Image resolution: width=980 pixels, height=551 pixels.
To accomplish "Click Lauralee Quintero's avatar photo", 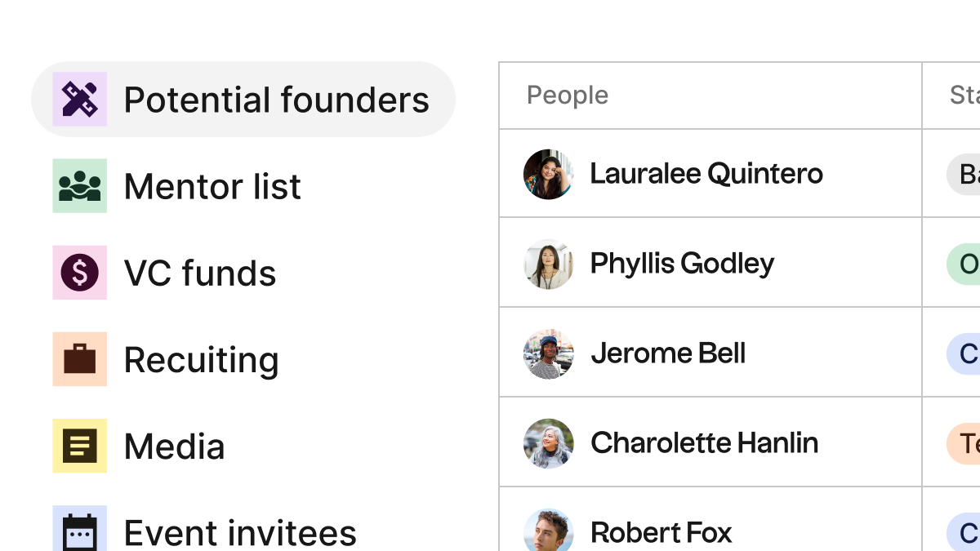I will (x=548, y=174).
